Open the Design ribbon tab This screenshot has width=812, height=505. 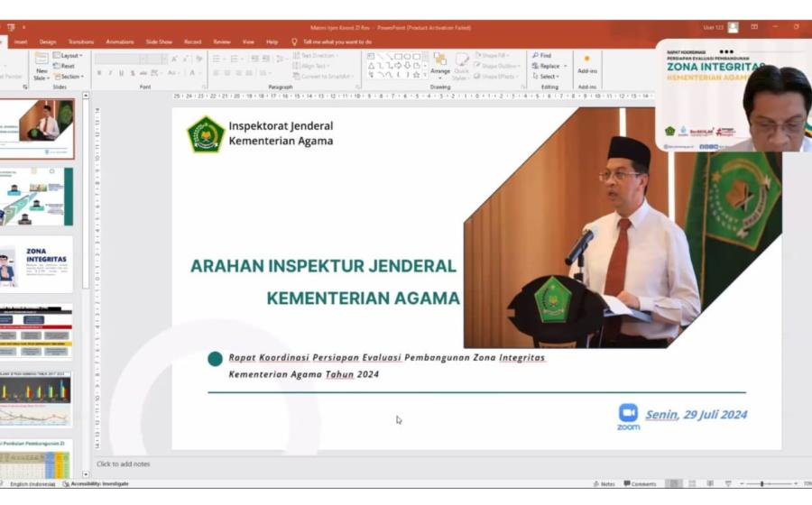48,41
